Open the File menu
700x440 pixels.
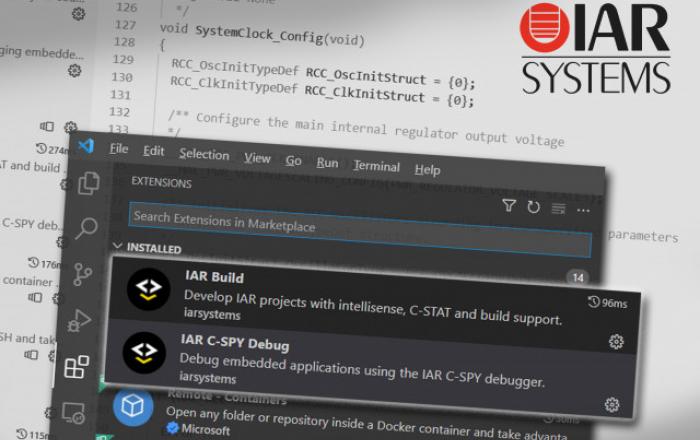click(x=119, y=149)
